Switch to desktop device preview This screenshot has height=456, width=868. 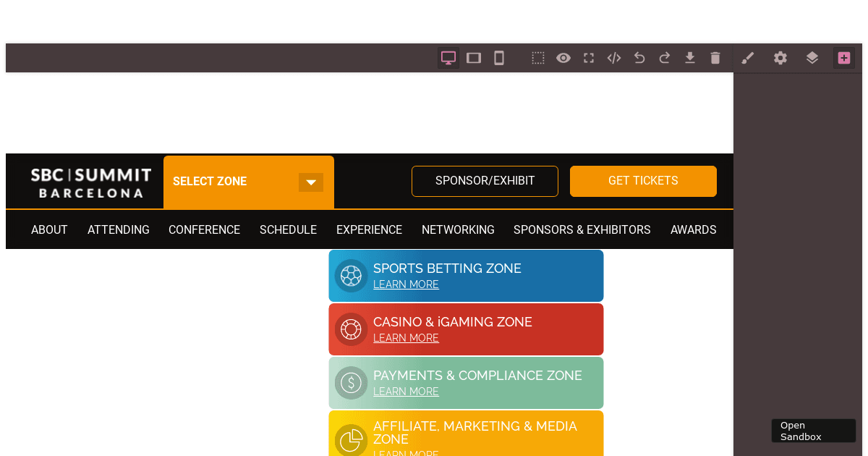(x=448, y=58)
